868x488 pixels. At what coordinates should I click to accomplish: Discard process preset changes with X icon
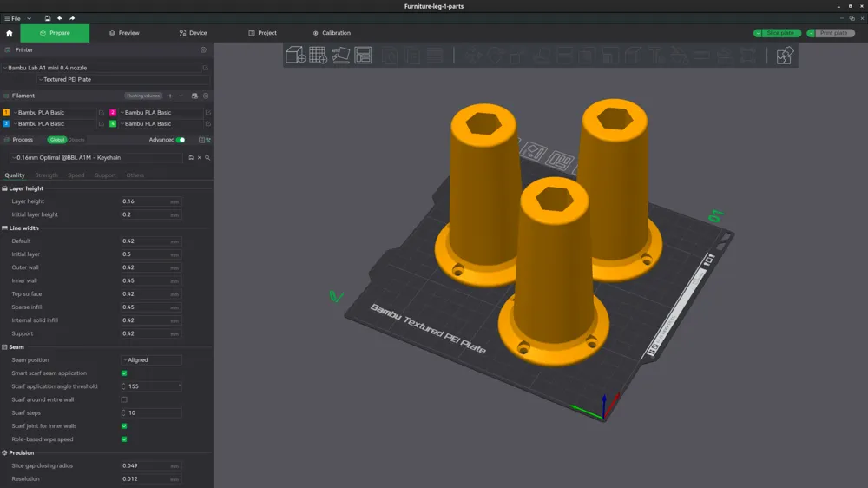coord(200,158)
